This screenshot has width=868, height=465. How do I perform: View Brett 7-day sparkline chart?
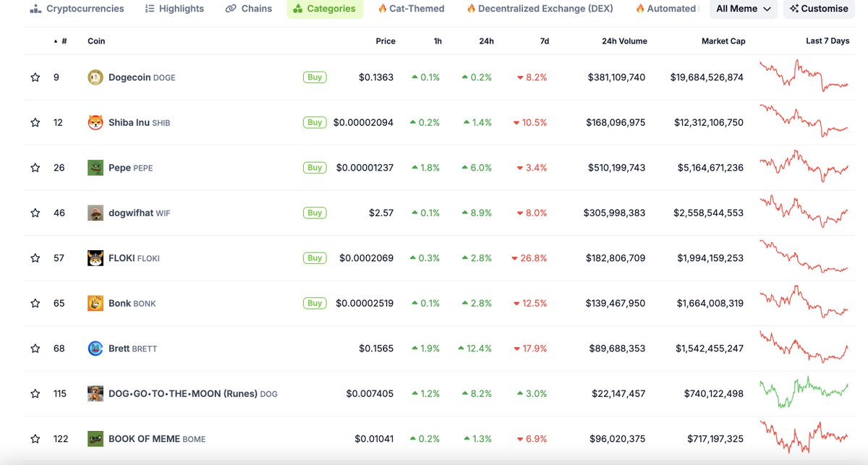pyautogui.click(x=804, y=346)
